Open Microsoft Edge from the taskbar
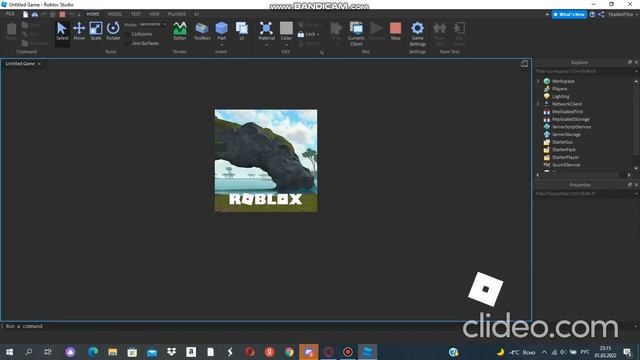This screenshot has width=640, height=360. pos(93,352)
